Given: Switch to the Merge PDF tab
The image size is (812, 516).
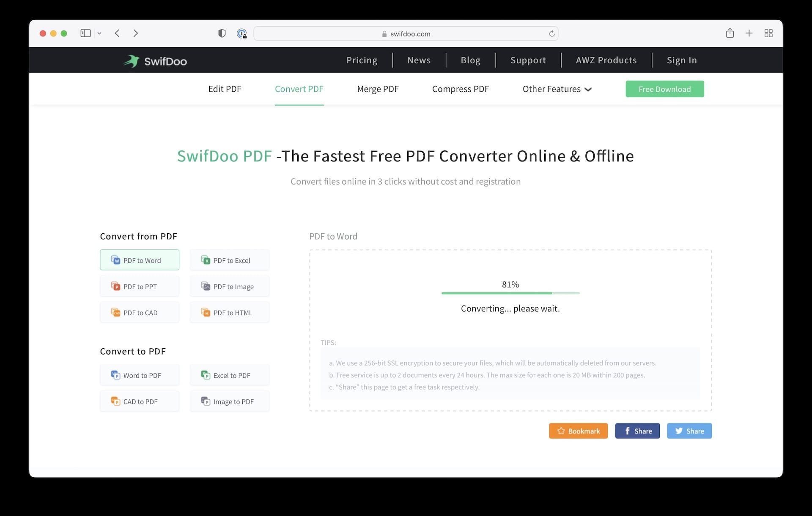Looking at the screenshot, I should [x=378, y=89].
